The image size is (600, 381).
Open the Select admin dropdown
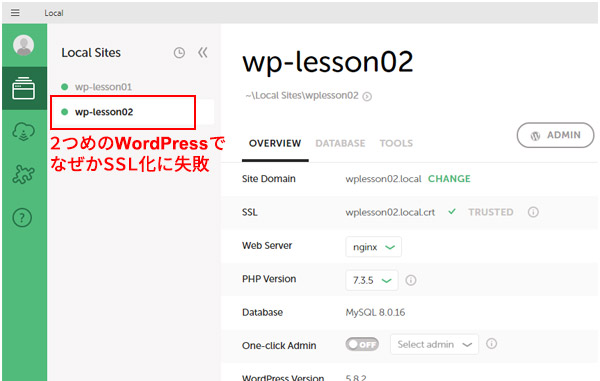pyautogui.click(x=434, y=344)
